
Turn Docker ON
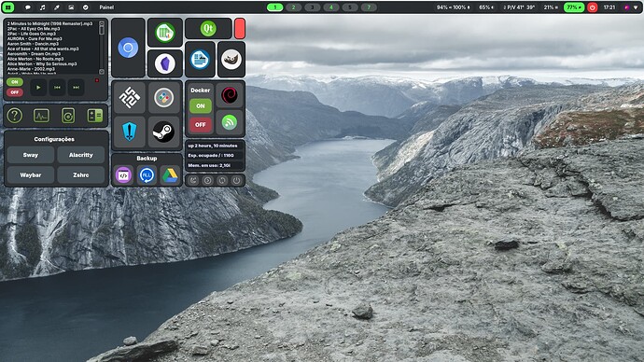pos(201,105)
